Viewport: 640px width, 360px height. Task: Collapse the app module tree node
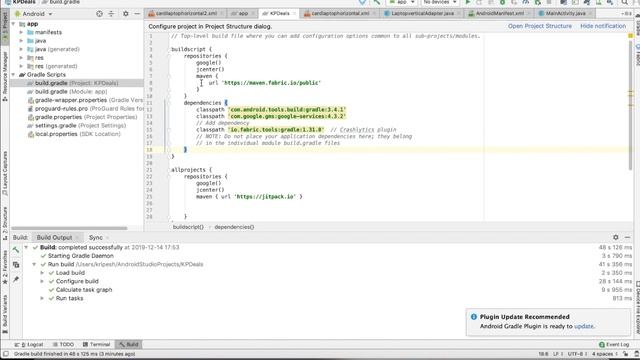(14, 24)
